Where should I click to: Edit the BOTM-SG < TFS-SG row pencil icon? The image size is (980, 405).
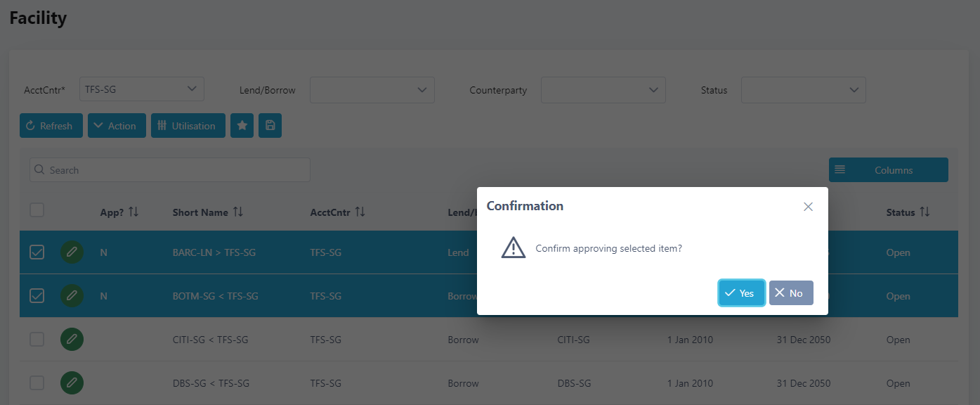(72, 296)
